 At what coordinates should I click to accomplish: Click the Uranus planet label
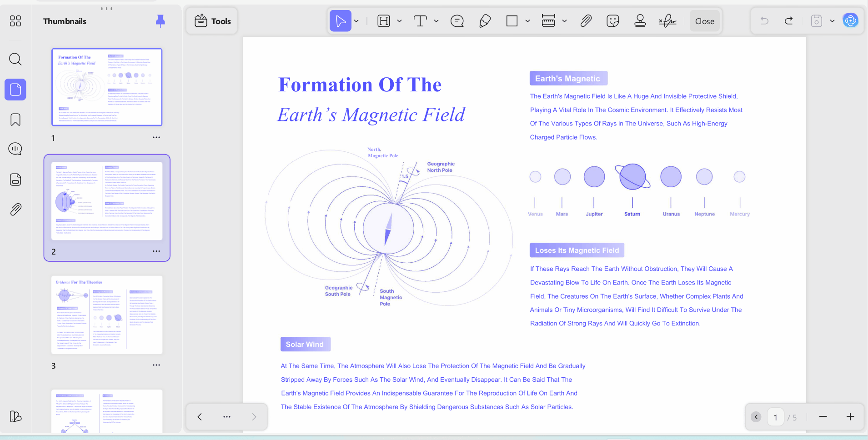click(x=671, y=214)
